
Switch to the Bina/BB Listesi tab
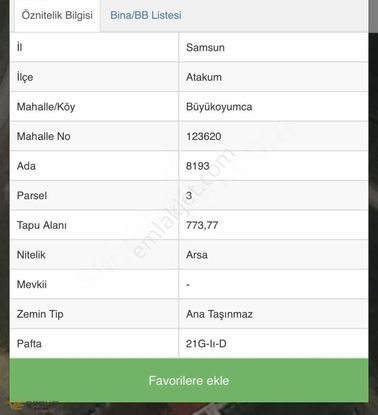pyautogui.click(x=146, y=15)
